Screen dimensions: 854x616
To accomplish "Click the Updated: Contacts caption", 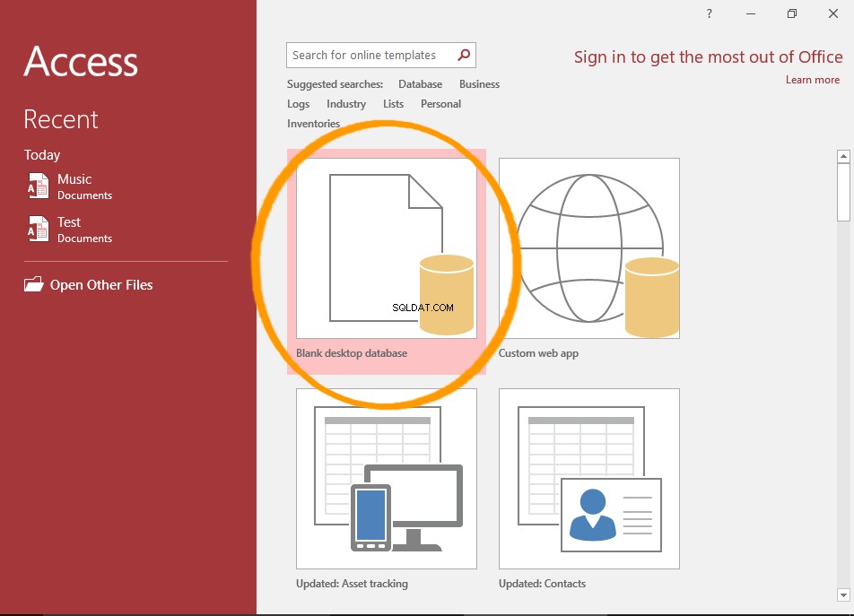I will [543, 584].
